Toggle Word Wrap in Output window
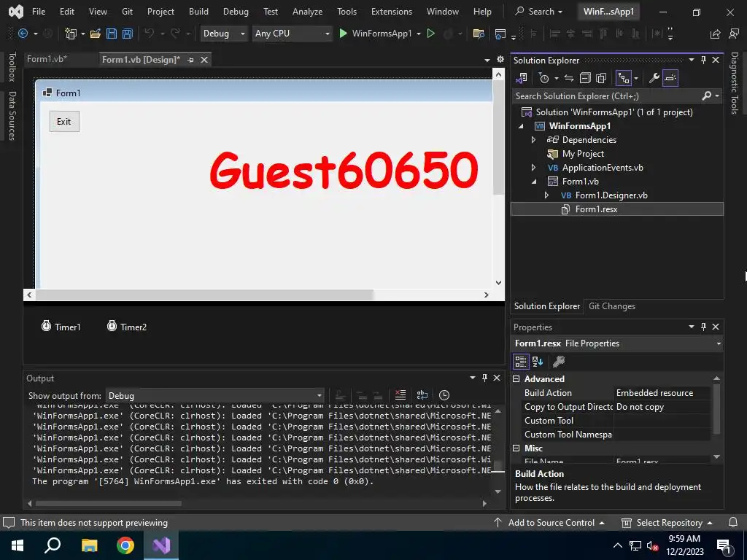747x560 pixels. (x=422, y=395)
